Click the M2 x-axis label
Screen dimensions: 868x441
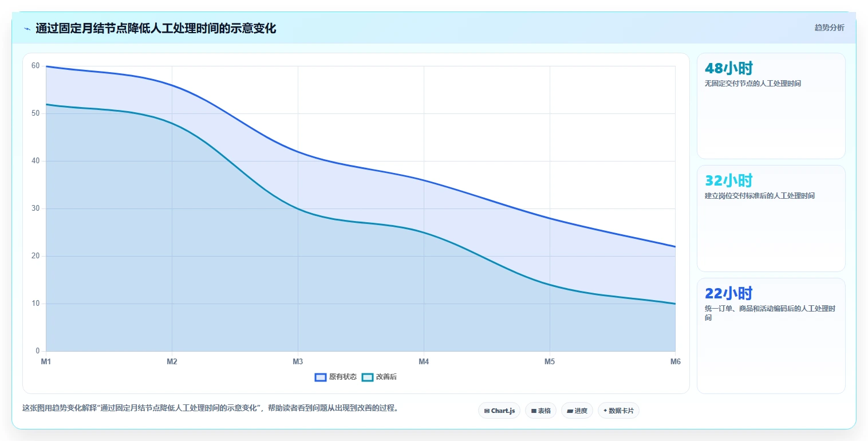point(172,361)
